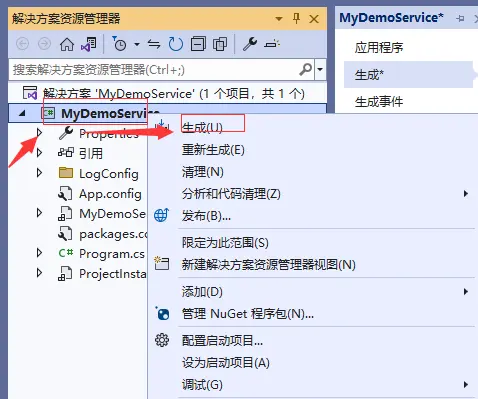Collapse the MyDemoService project node
478x399 pixels.
coord(22,114)
